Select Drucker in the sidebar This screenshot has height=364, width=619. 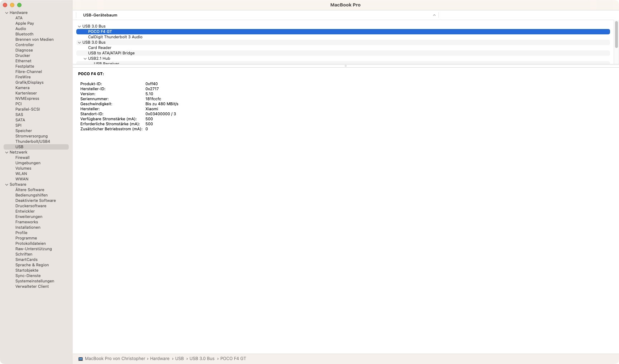pos(23,55)
